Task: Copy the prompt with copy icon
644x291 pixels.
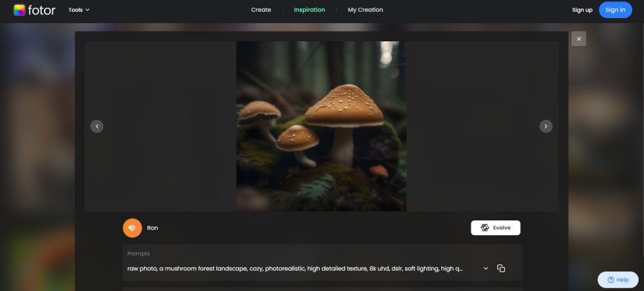Action: pos(501,269)
